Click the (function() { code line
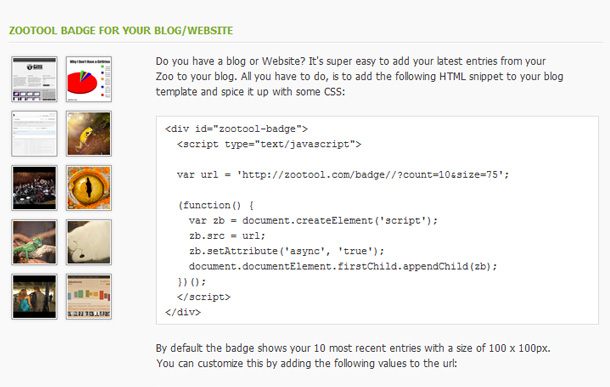Viewport: 610px width, 387px height. 216,205
